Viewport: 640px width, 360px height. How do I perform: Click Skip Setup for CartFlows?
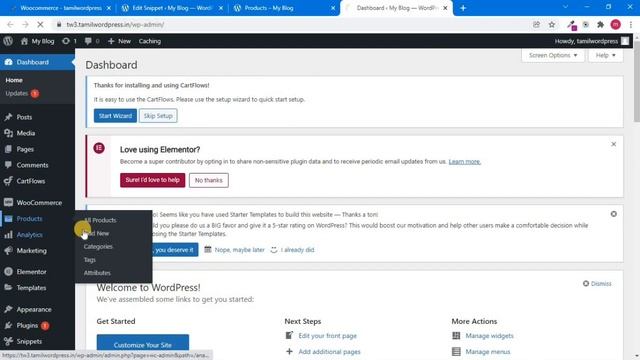(158, 116)
